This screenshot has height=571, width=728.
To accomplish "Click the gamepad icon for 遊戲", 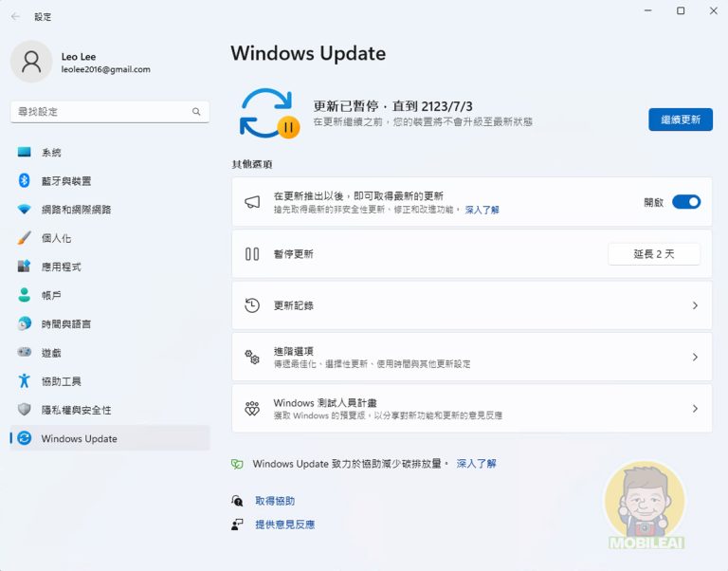I will click(x=24, y=352).
